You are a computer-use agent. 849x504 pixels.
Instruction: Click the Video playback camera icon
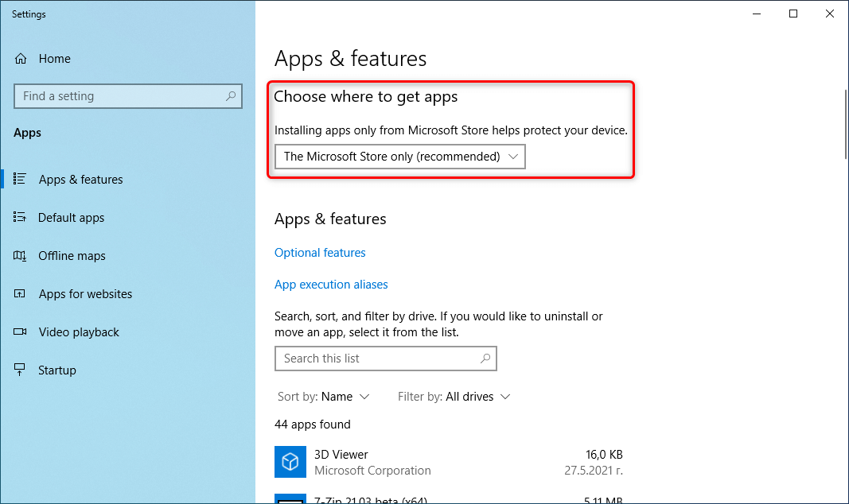pos(19,331)
